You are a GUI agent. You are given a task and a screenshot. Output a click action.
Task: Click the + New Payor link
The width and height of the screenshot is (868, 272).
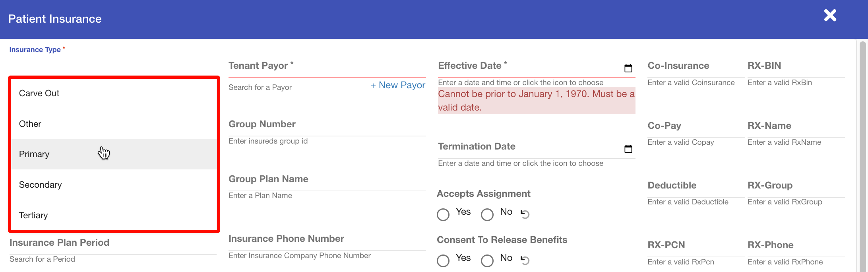click(398, 85)
